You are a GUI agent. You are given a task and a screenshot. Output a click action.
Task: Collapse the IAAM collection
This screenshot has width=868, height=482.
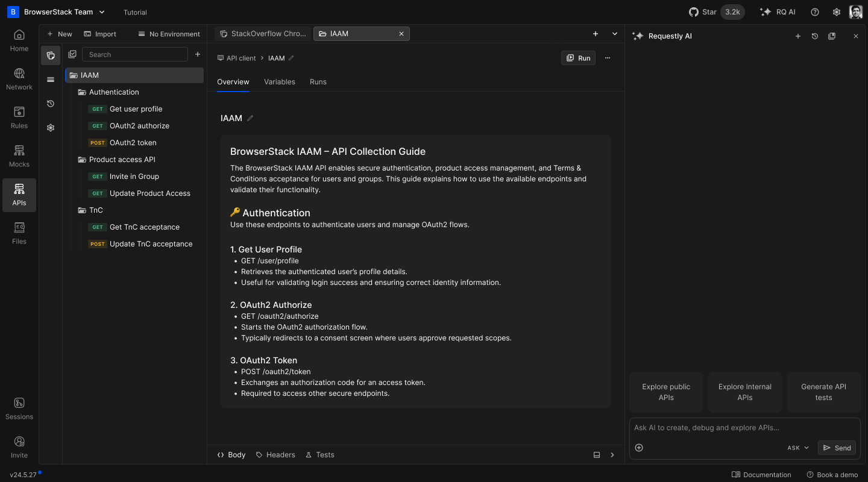click(x=134, y=75)
